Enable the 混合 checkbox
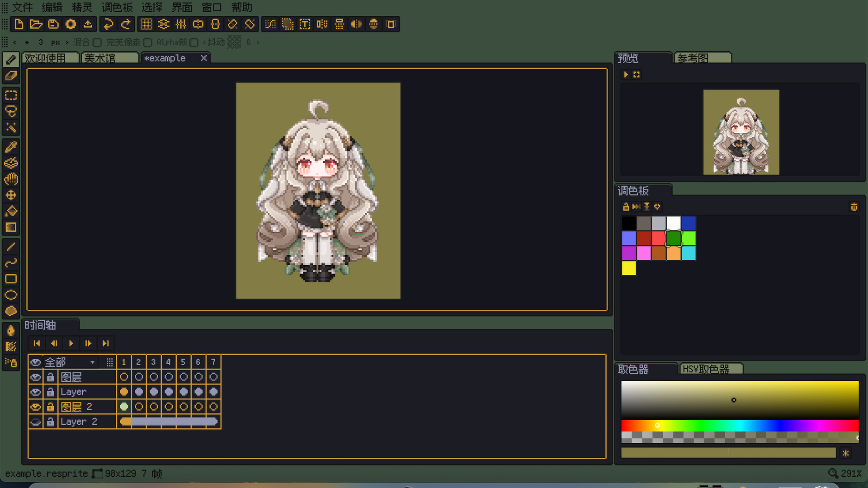The width and height of the screenshot is (868, 488). point(97,42)
